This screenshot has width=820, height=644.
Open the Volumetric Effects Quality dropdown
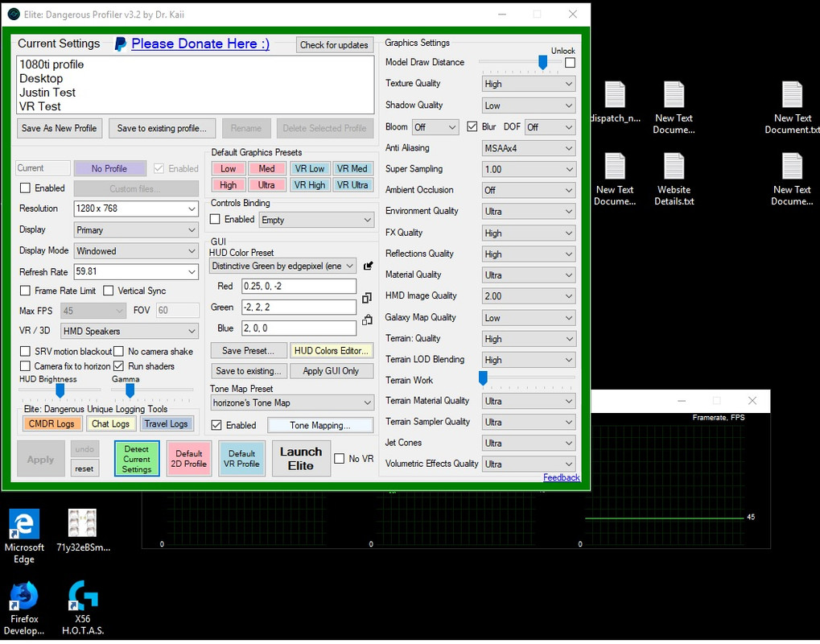[529, 464]
